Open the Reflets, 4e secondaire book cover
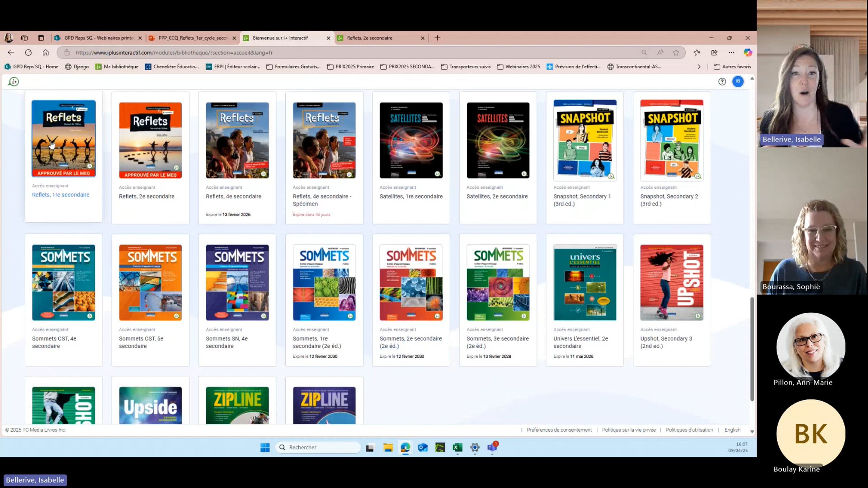This screenshot has height=488, width=868. tap(237, 140)
